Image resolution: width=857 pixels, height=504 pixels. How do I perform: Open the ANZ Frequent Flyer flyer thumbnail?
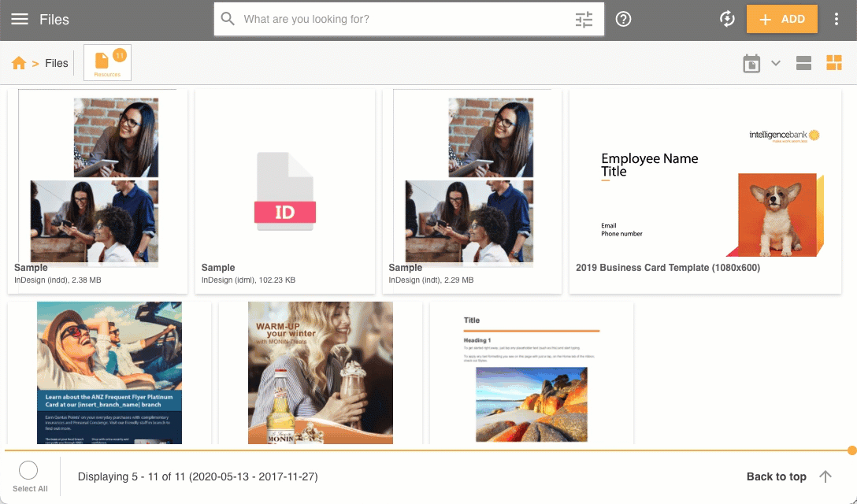[x=109, y=372]
